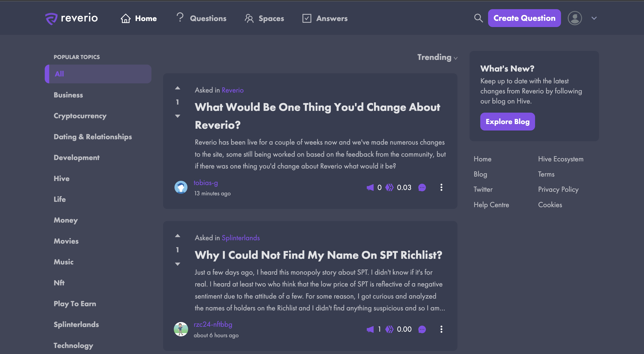
Task: Open search with the magnifier icon
Action: pyautogui.click(x=478, y=18)
